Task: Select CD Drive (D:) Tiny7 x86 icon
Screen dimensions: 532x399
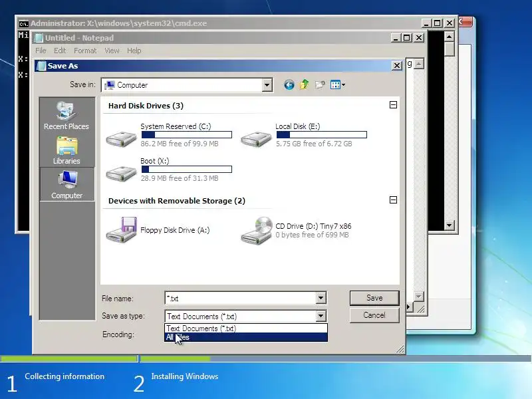Action: coord(257,230)
